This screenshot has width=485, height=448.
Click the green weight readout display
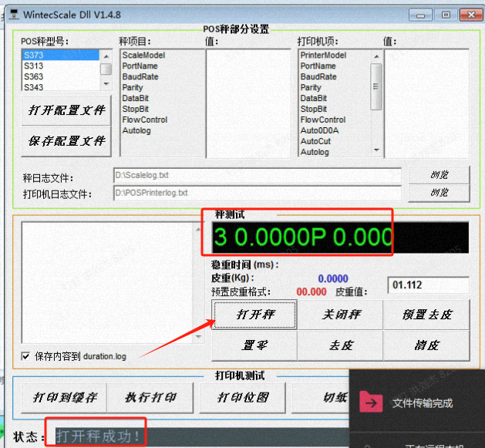tap(340, 237)
